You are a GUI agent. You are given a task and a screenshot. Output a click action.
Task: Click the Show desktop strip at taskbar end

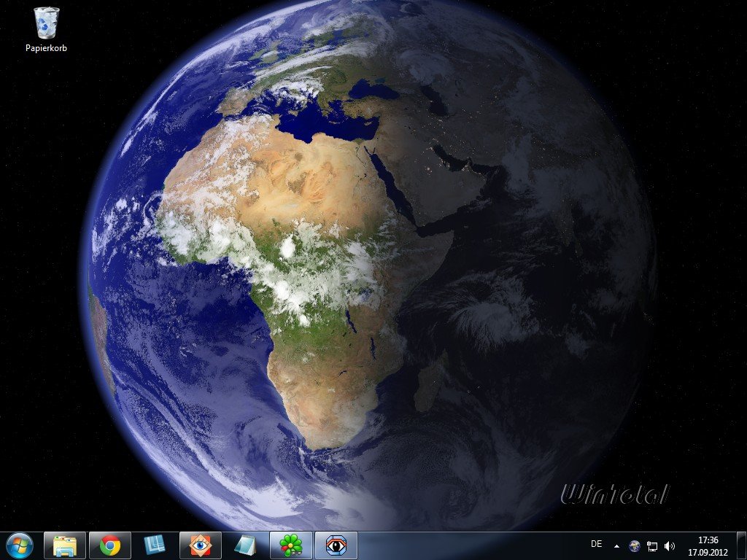(742, 546)
